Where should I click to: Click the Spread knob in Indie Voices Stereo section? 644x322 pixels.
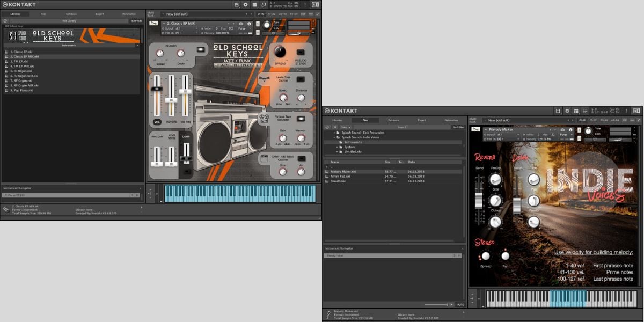click(486, 256)
